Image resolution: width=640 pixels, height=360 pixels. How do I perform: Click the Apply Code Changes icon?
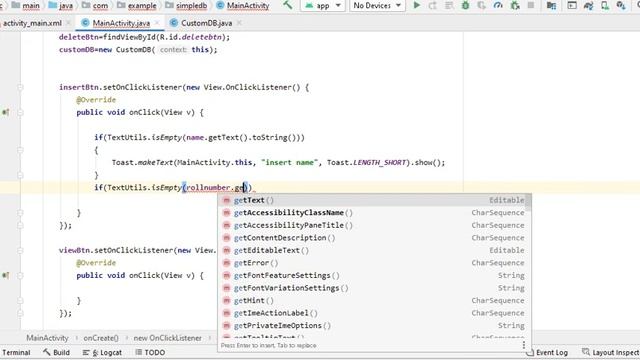click(449, 5)
